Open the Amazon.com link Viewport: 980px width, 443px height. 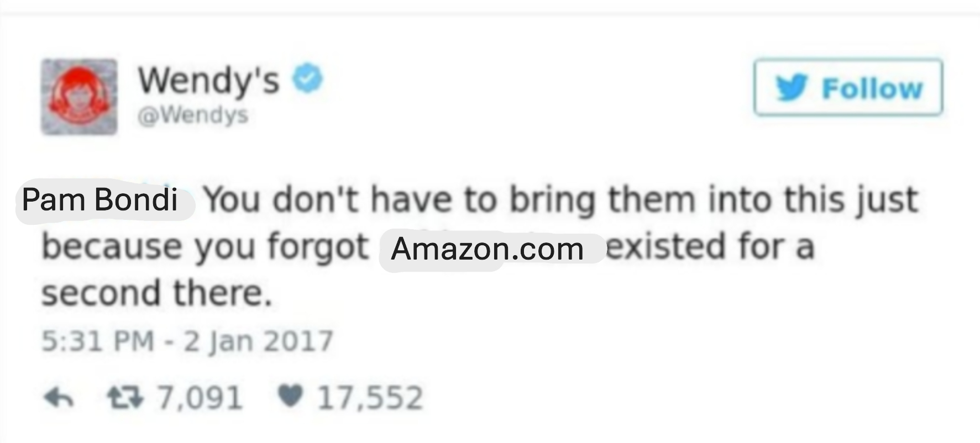click(x=488, y=249)
